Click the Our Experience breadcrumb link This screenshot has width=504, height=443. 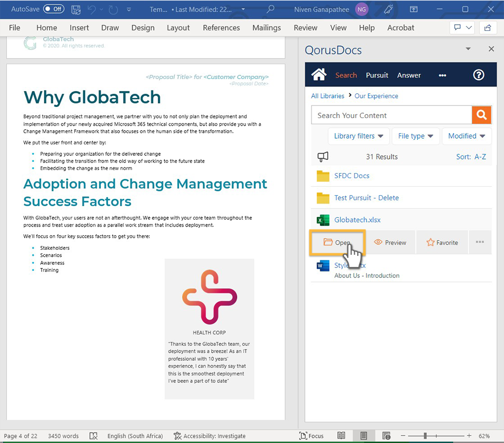376,96
